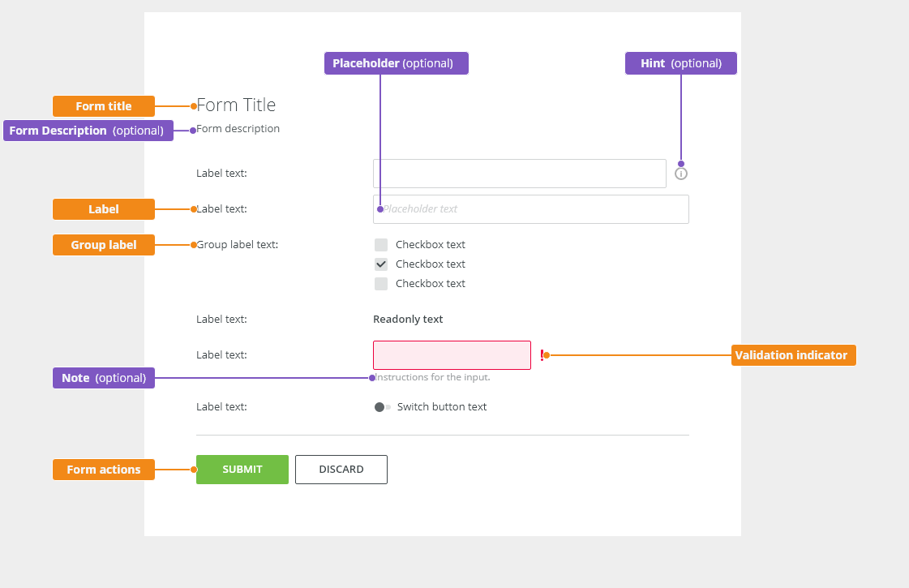
Task: Tick the topmost unchecked checkbox in the group
Action: coord(381,245)
